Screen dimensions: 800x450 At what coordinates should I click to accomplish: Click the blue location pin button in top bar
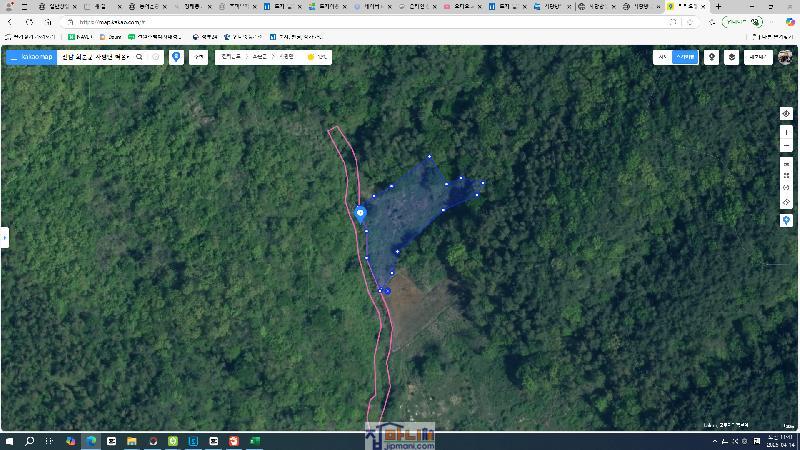pos(177,57)
